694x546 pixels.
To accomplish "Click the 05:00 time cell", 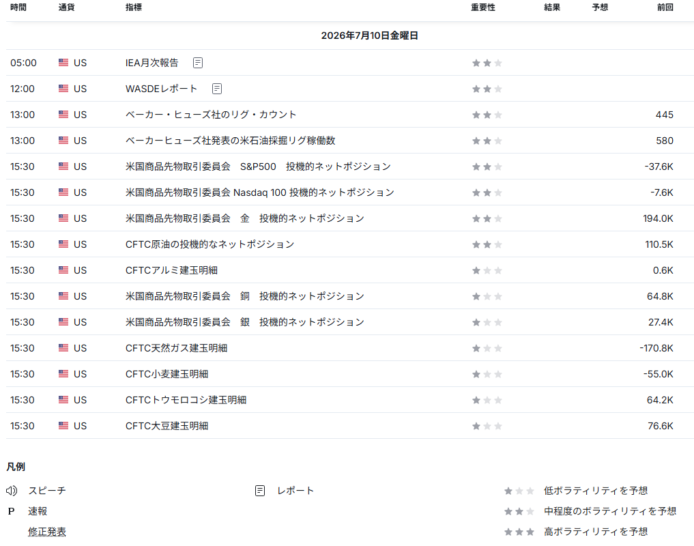I will 23,63.
